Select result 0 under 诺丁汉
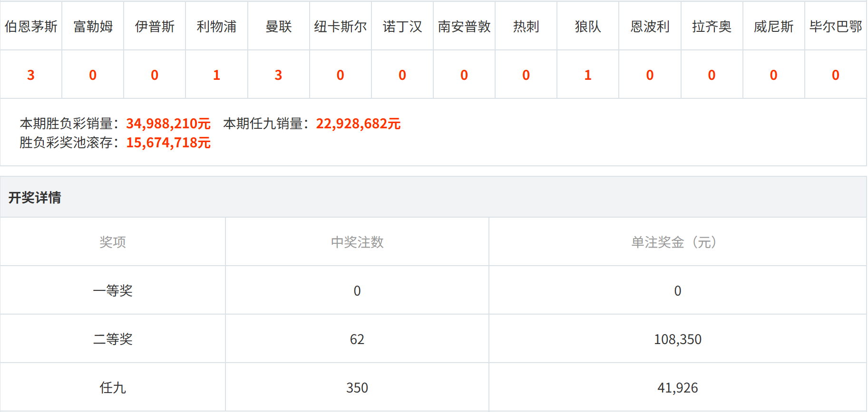This screenshot has height=412, width=868. (x=402, y=75)
